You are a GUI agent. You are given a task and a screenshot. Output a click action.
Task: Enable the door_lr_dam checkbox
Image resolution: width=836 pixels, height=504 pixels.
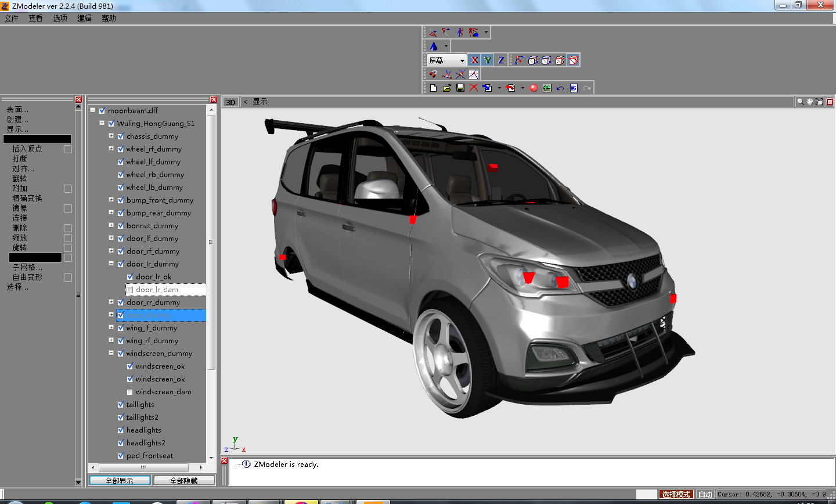[130, 290]
